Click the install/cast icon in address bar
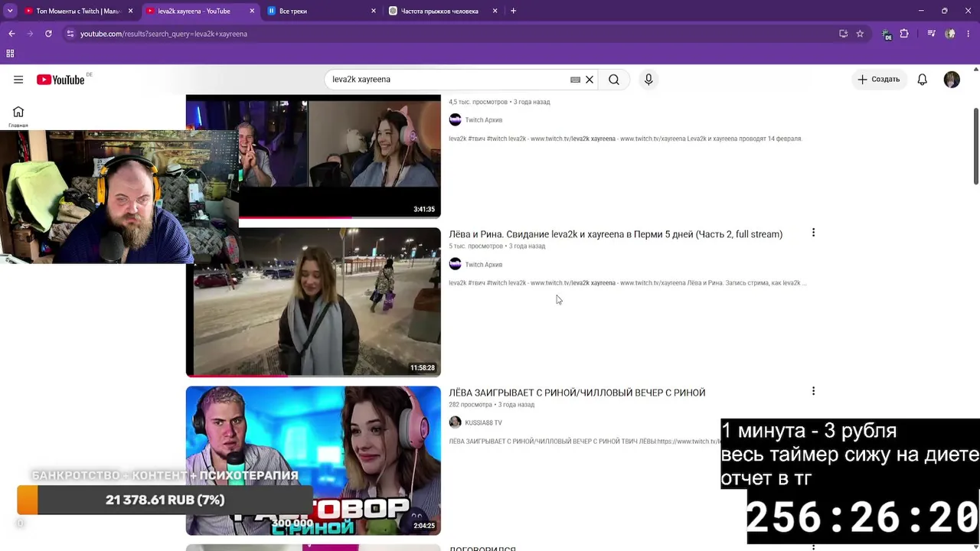Screen dimensions: 980x551 [x=843, y=34]
